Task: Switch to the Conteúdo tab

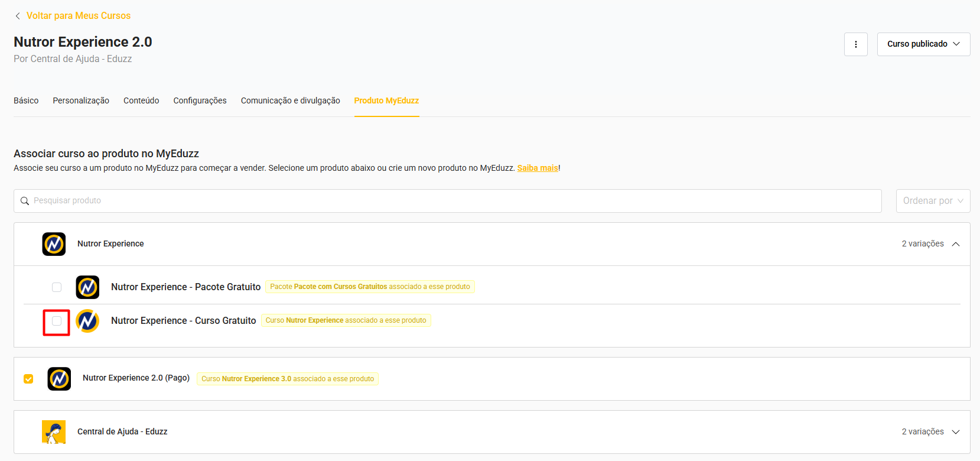Action: click(141, 100)
